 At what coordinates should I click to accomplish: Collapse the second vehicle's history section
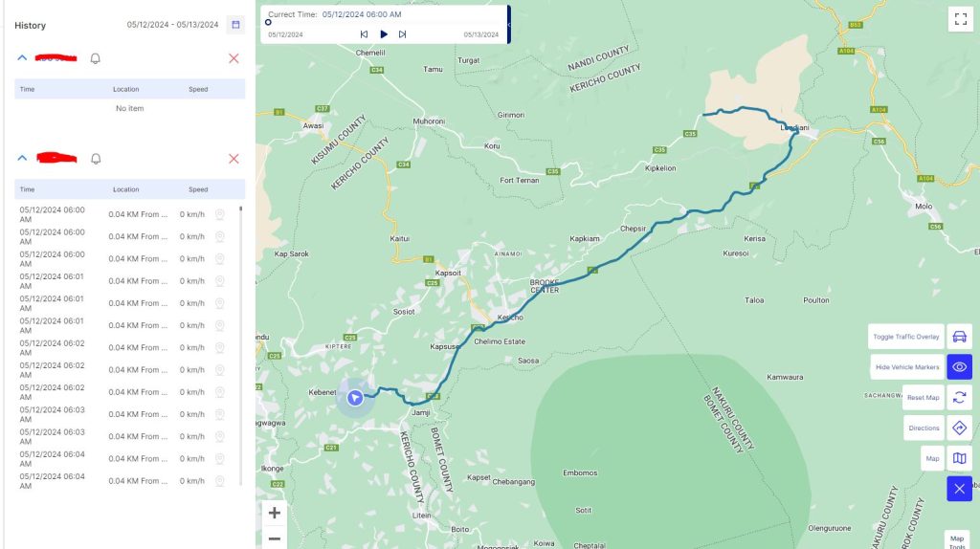(22, 158)
